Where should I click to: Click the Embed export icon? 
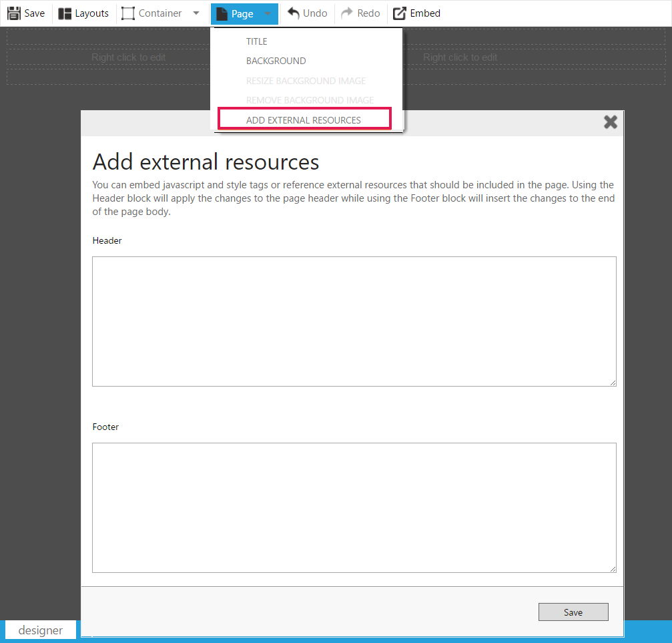(x=400, y=13)
